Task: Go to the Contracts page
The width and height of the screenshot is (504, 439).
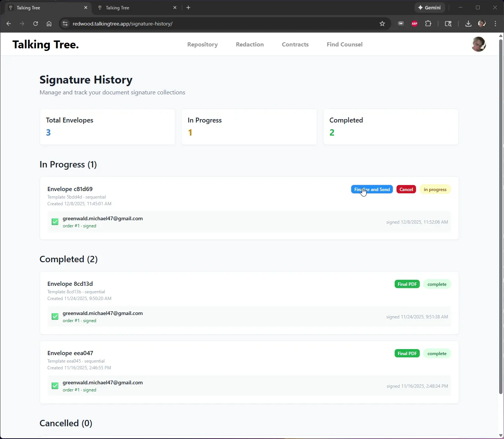Action: coord(295,44)
